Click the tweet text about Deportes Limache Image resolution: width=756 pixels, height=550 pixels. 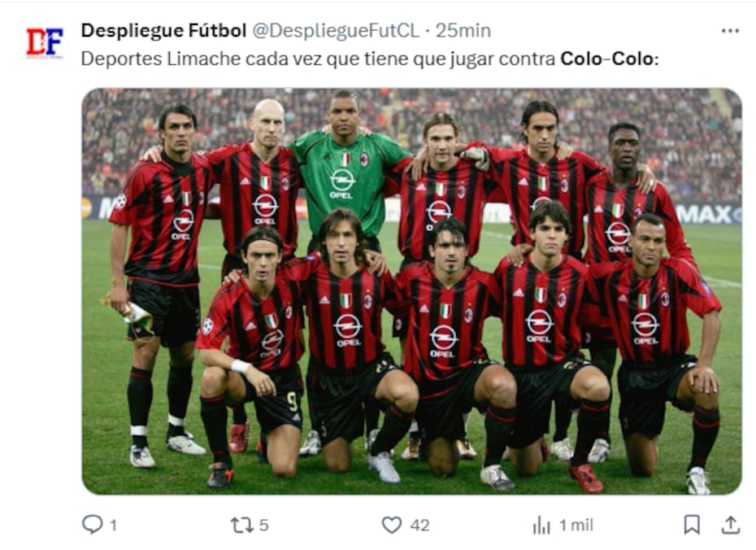click(369, 59)
